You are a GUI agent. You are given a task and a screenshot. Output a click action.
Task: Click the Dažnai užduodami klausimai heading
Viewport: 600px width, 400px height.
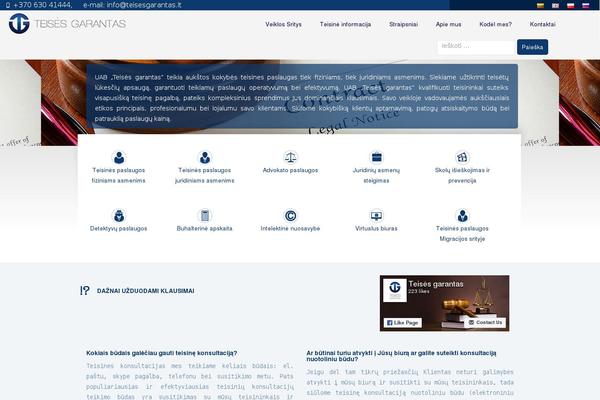[145, 291]
